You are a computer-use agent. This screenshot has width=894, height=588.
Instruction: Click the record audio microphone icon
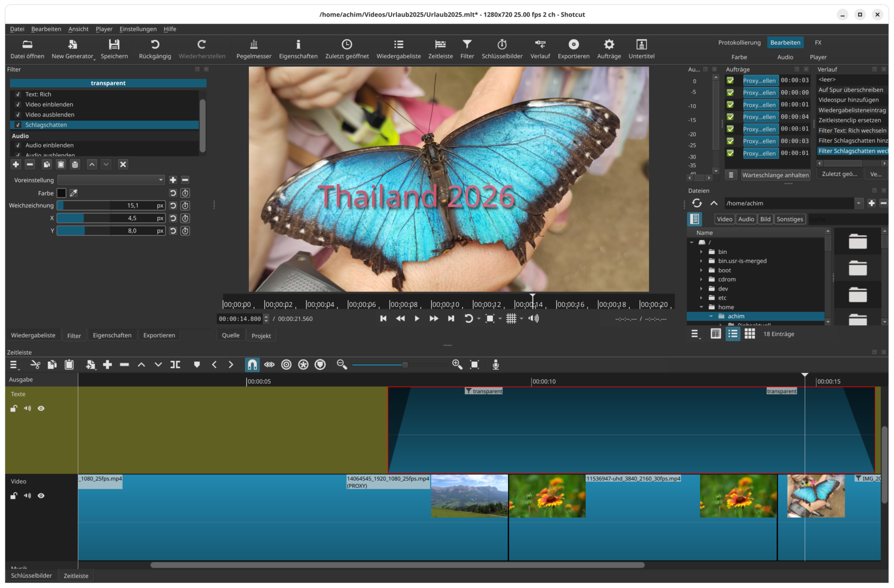[x=496, y=364]
